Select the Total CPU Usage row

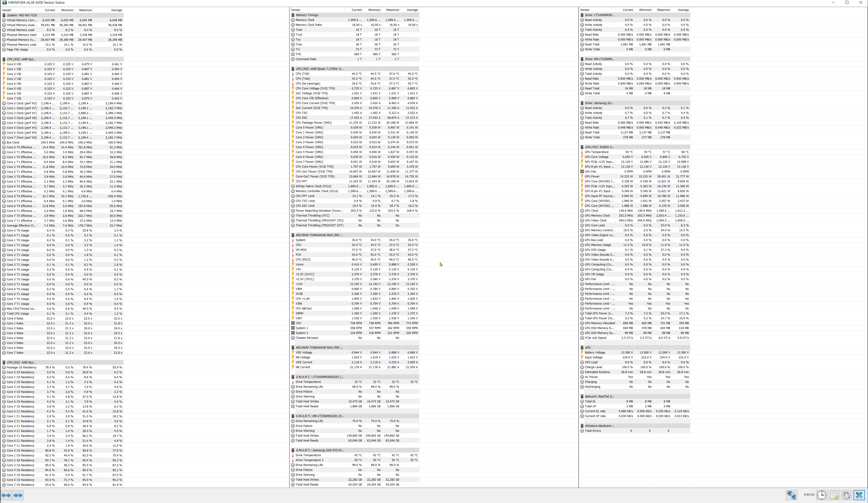[x=17, y=314]
